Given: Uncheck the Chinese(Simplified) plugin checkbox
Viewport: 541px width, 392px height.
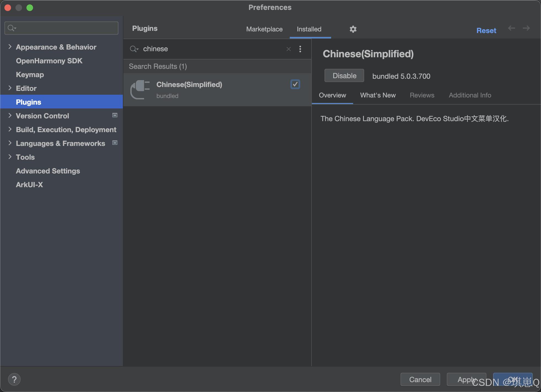Looking at the screenshot, I should 295,84.
